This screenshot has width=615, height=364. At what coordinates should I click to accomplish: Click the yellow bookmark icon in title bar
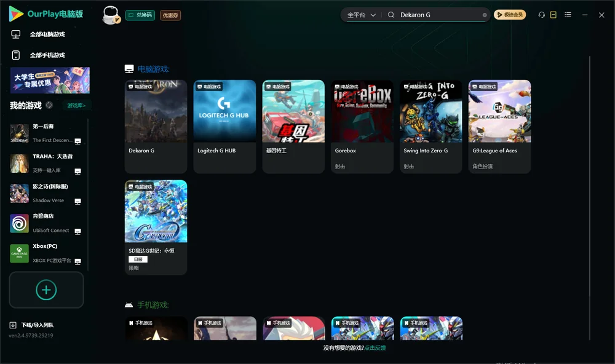point(553,15)
